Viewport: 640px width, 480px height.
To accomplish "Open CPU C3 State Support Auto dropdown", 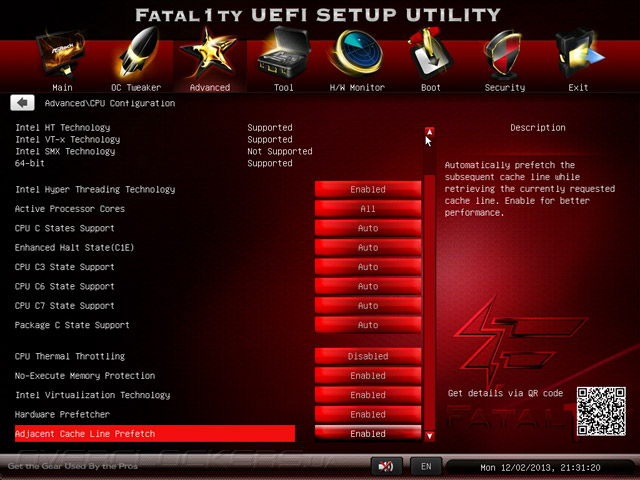I will pyautogui.click(x=368, y=267).
